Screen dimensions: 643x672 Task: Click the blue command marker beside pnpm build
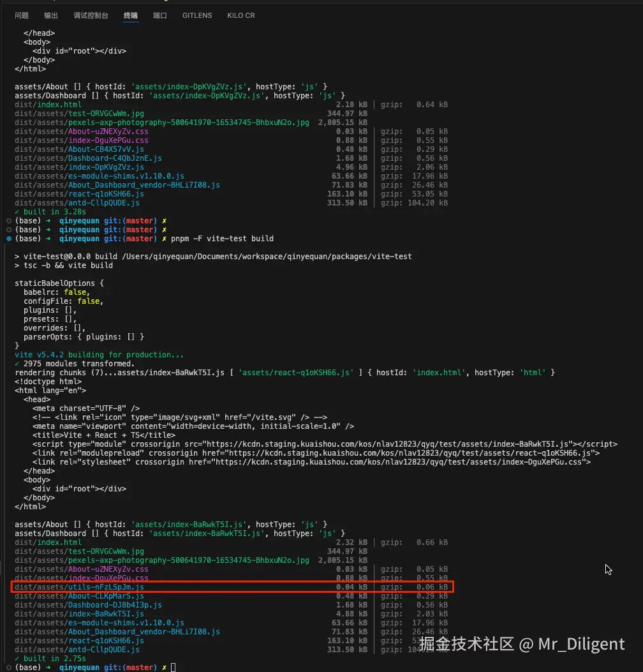click(x=8, y=239)
